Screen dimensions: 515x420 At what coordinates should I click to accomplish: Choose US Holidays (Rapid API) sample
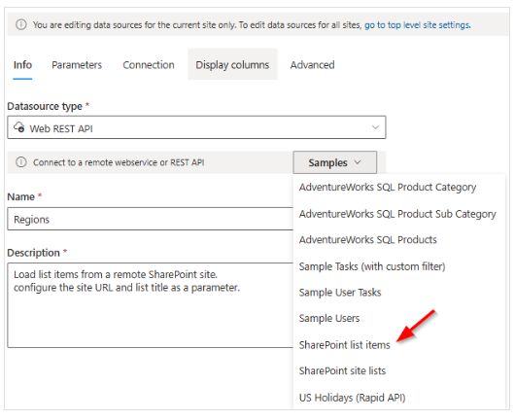click(352, 398)
